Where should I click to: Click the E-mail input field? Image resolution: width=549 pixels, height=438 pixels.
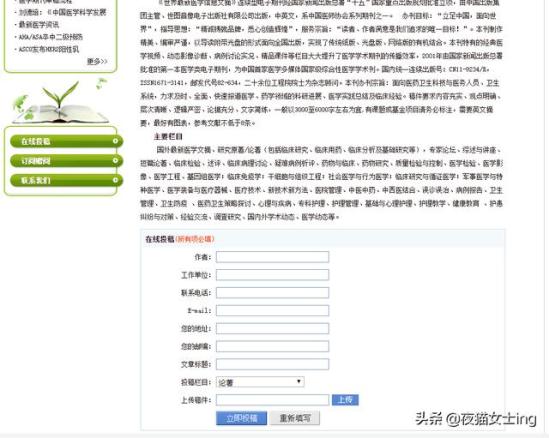point(272,311)
